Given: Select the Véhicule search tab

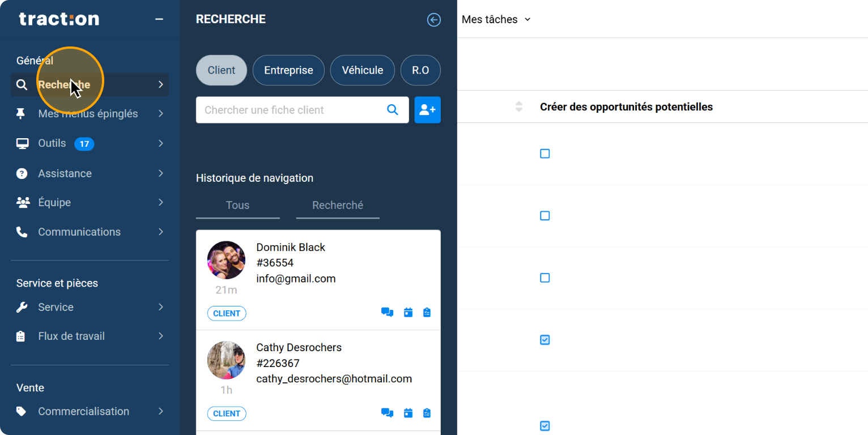Looking at the screenshot, I should pyautogui.click(x=363, y=70).
